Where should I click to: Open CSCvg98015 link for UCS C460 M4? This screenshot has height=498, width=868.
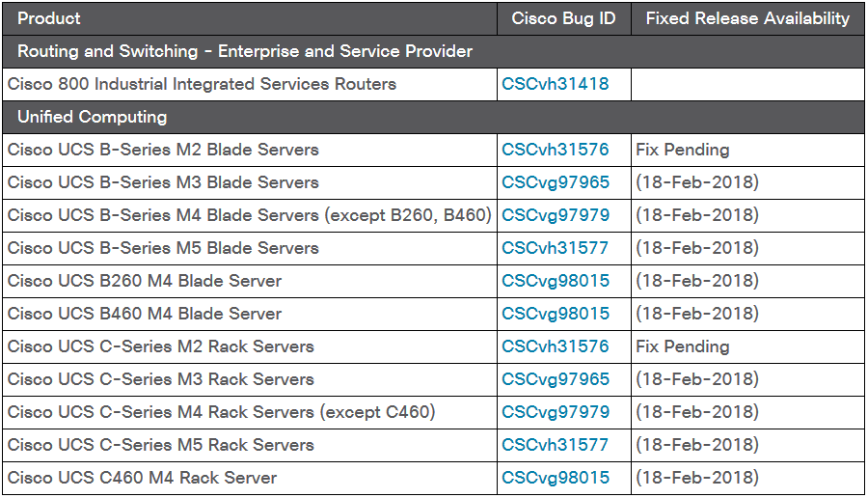[x=556, y=478]
